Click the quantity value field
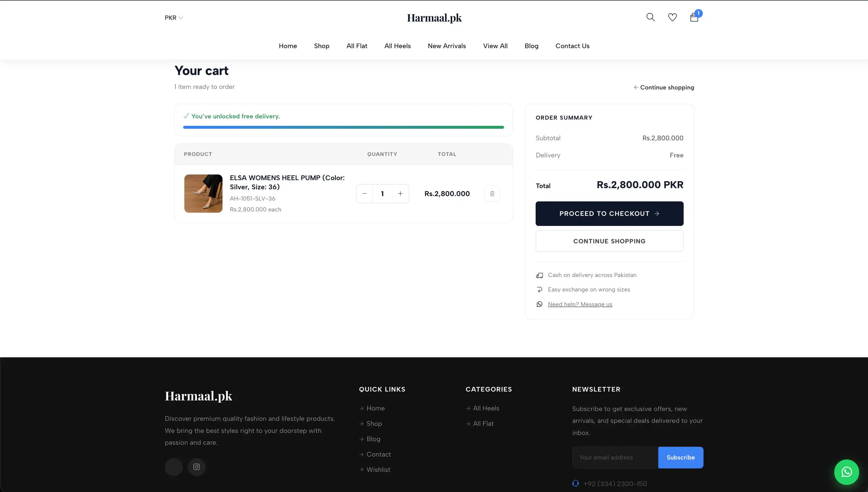The height and width of the screenshot is (492, 868). [x=382, y=194]
